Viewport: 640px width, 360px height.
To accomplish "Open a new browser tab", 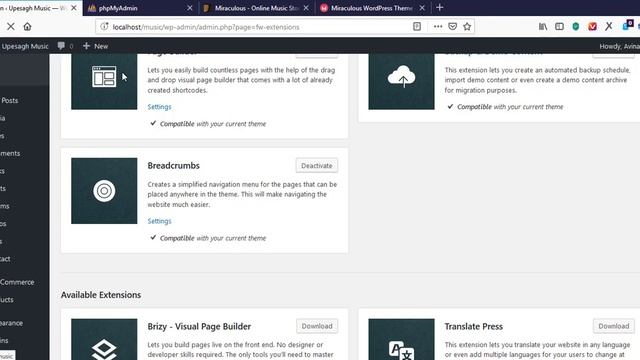I will click(440, 8).
